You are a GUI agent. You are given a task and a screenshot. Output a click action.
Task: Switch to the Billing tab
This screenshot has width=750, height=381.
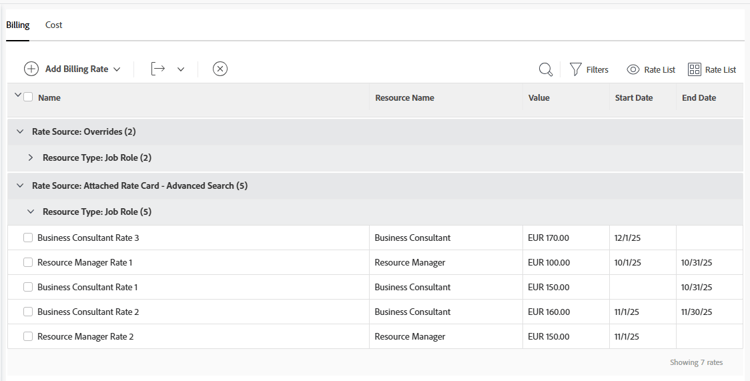coord(18,25)
